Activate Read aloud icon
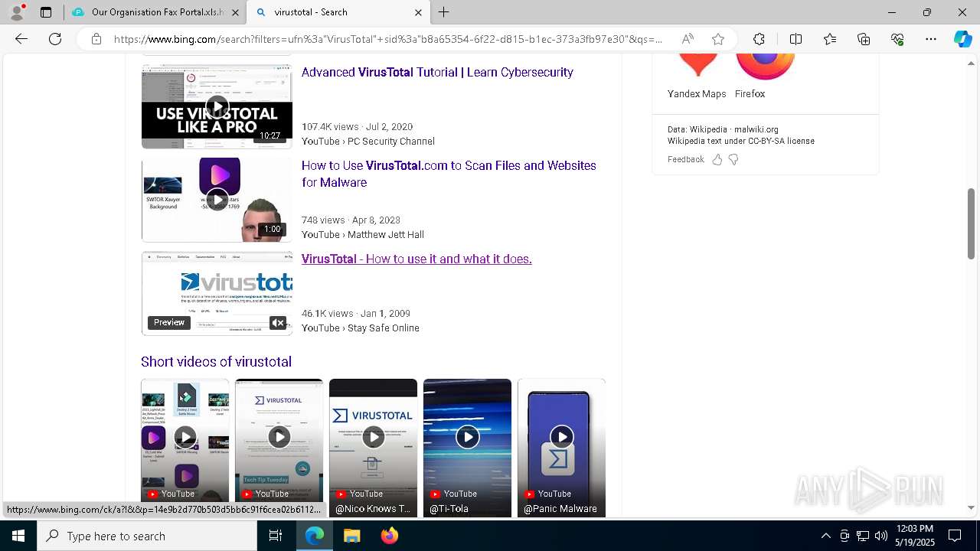Image resolution: width=980 pixels, height=551 pixels. tap(688, 39)
